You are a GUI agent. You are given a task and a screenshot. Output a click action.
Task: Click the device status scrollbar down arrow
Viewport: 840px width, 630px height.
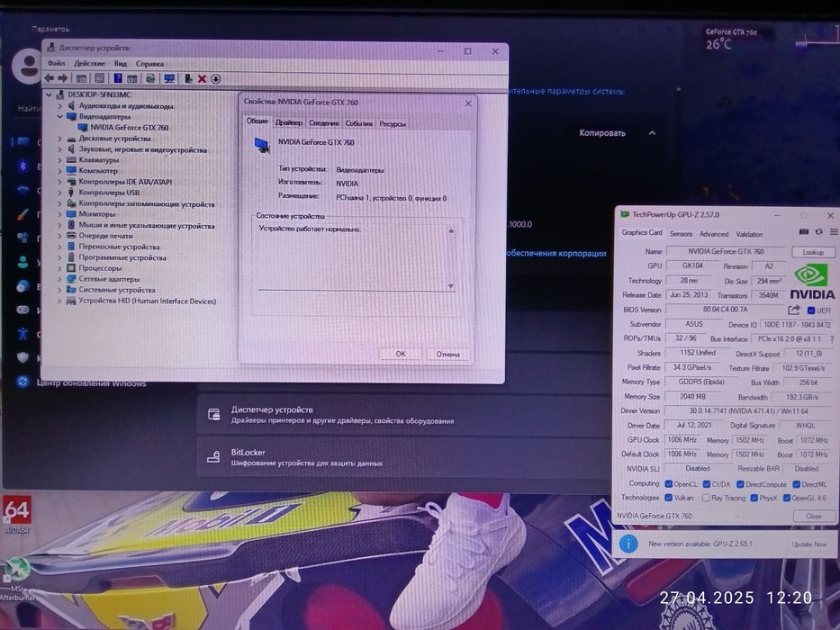pyautogui.click(x=450, y=286)
